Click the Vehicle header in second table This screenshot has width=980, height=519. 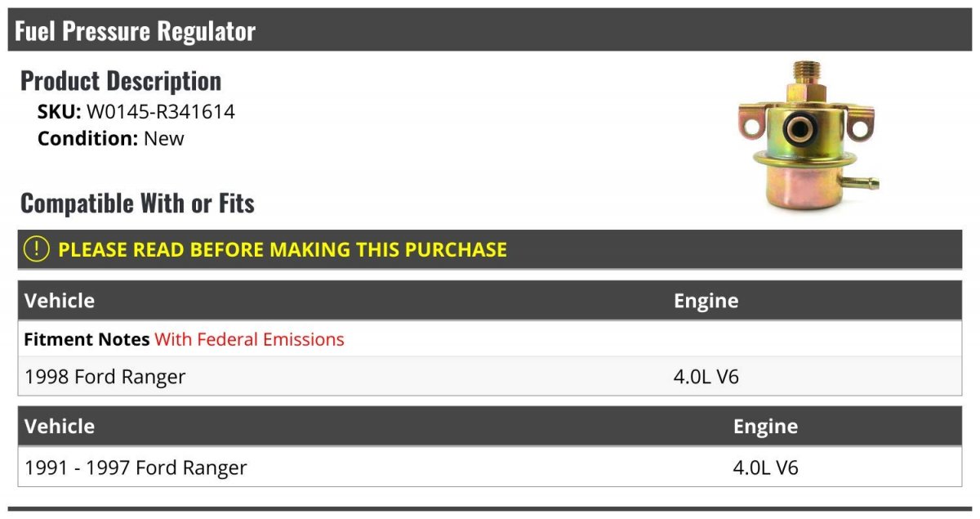pyautogui.click(x=60, y=426)
